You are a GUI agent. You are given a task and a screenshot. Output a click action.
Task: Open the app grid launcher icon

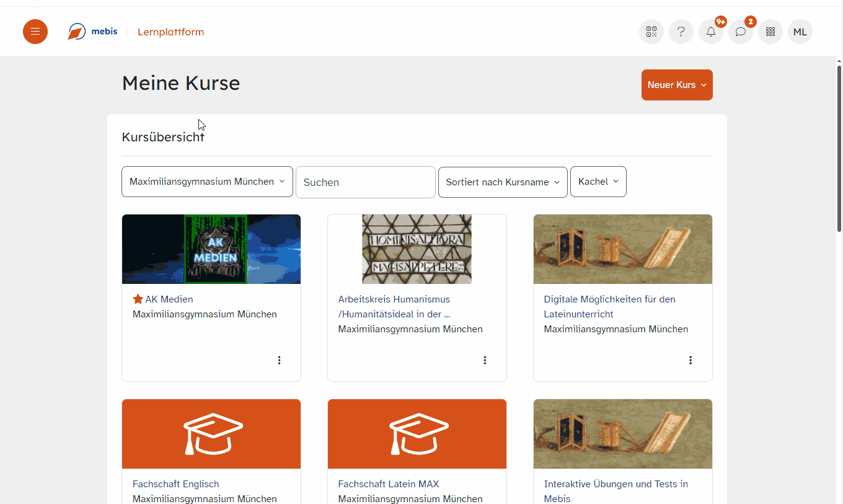pos(770,32)
